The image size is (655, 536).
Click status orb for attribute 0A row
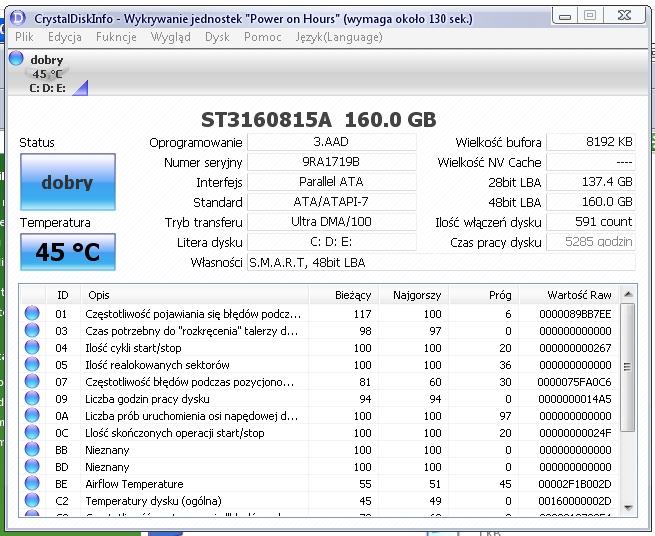point(32,416)
